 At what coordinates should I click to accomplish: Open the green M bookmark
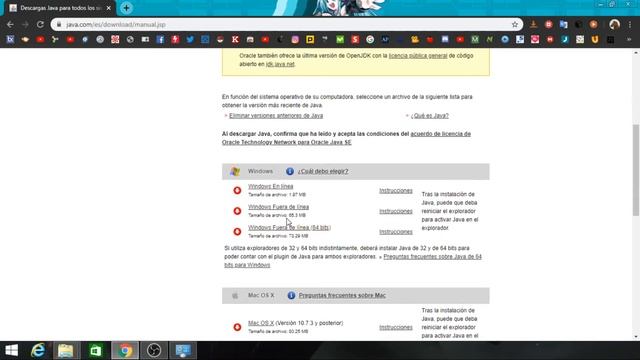pyautogui.click(x=340, y=40)
